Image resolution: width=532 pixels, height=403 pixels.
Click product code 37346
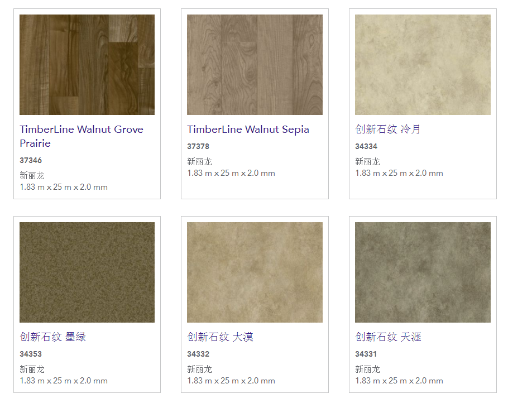click(x=31, y=160)
